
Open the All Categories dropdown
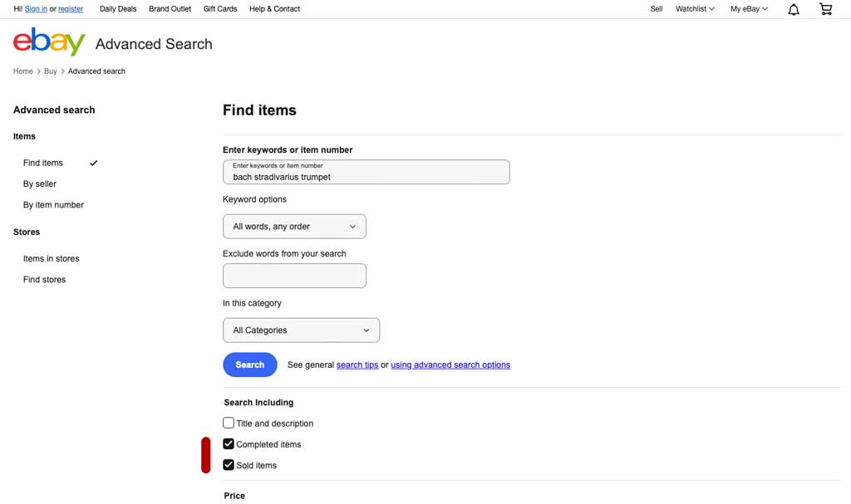[x=301, y=330]
